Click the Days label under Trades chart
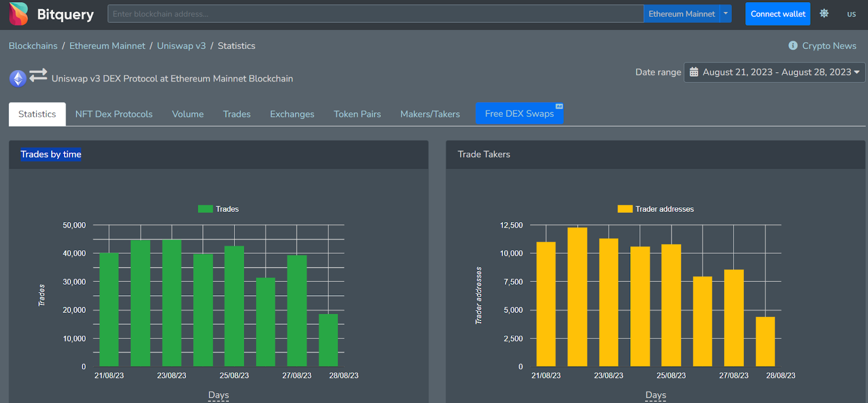This screenshot has width=868, height=403. [x=219, y=395]
